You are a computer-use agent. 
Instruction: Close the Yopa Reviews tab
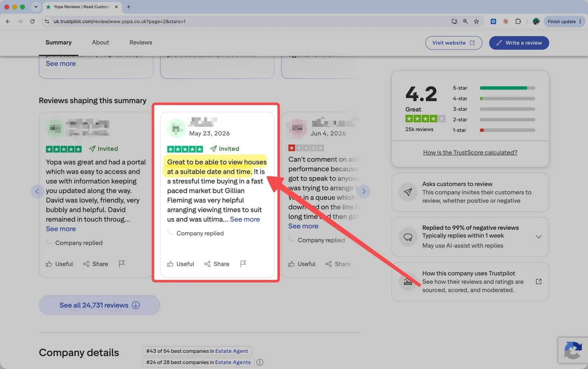[116, 7]
